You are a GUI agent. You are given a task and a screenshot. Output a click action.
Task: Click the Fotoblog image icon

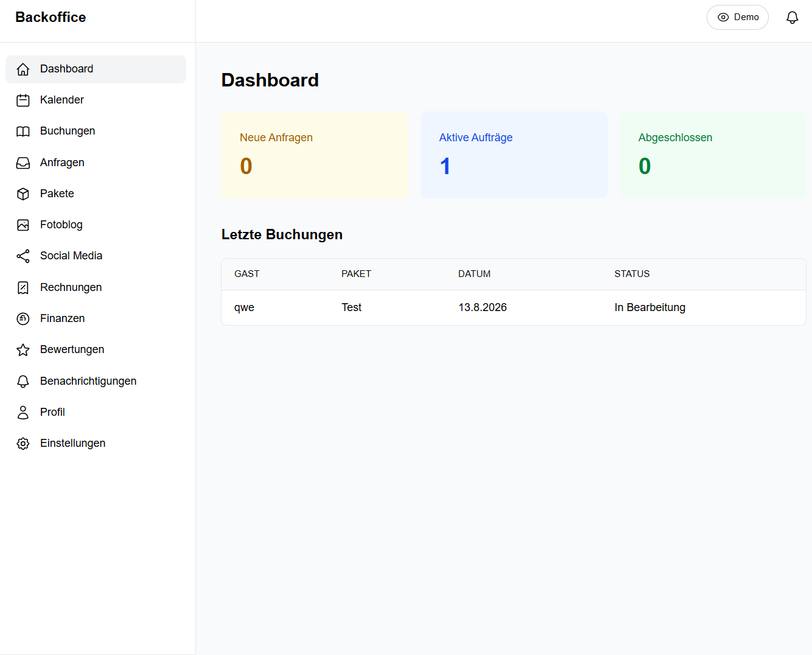point(23,225)
